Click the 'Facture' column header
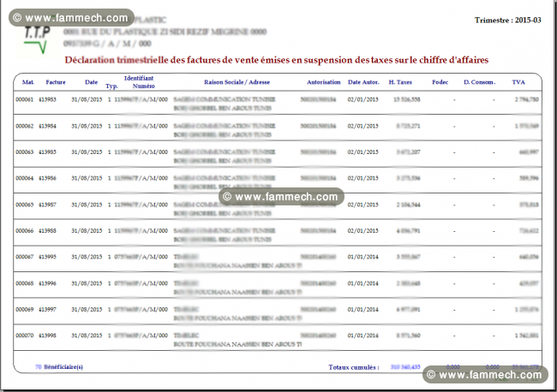 click(x=56, y=82)
